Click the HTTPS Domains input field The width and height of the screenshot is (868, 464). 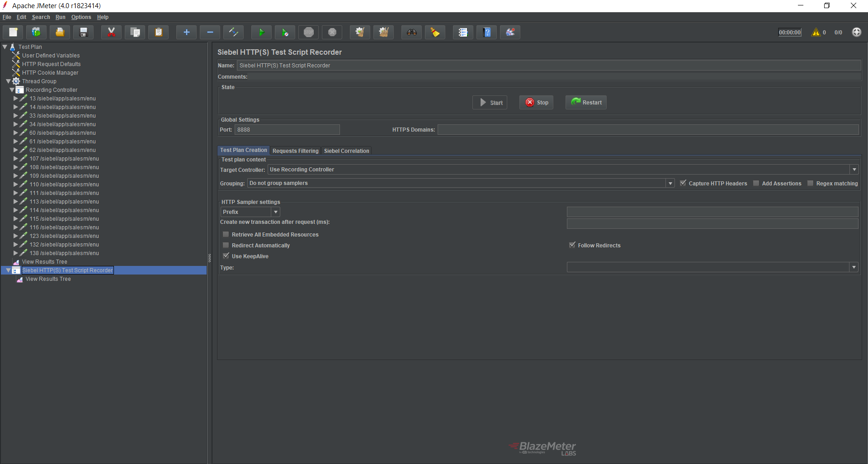(648, 130)
